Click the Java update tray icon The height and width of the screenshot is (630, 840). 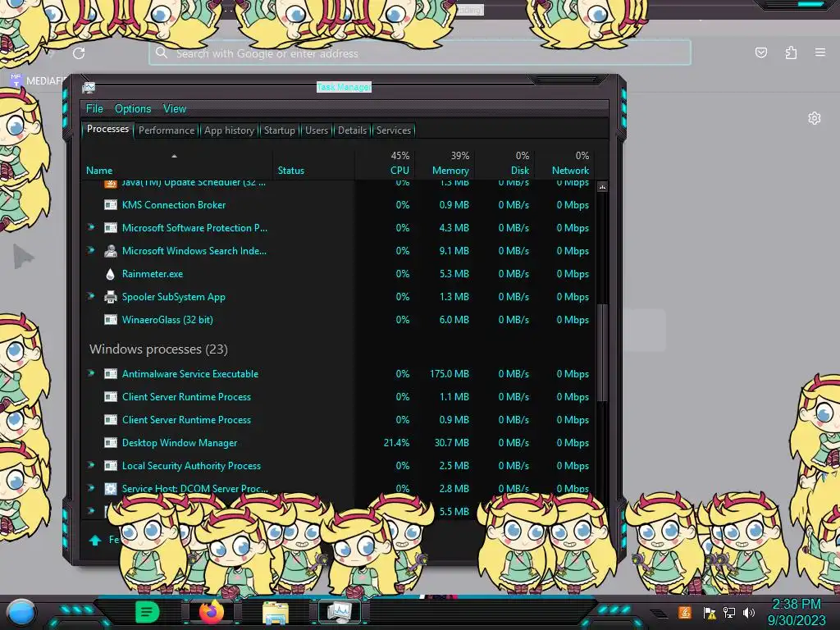pyautogui.click(x=685, y=612)
